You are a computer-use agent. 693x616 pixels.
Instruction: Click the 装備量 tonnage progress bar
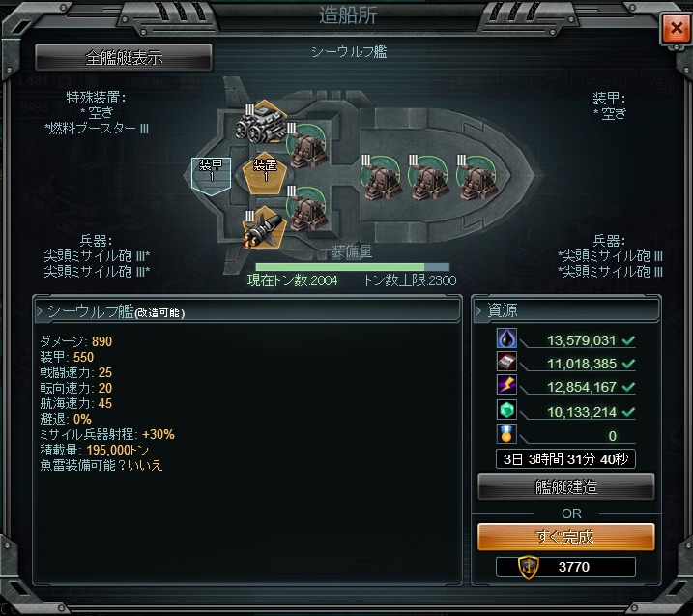(x=352, y=267)
